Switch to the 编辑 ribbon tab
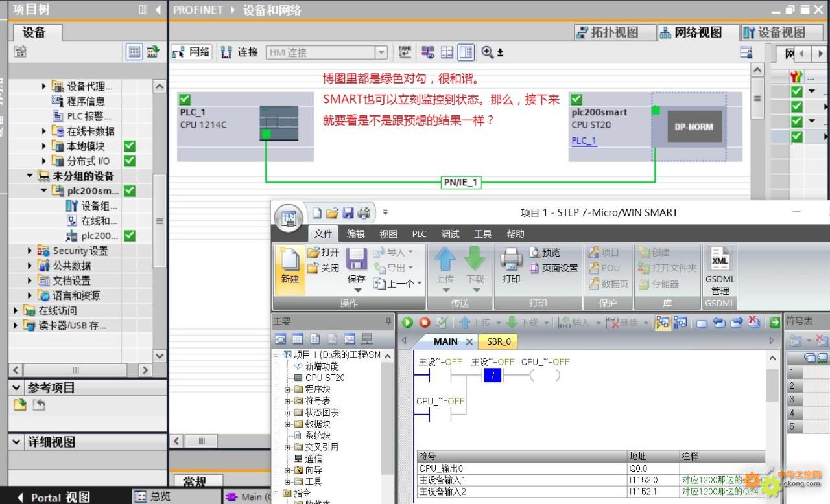This screenshot has height=504, width=830. (355, 234)
